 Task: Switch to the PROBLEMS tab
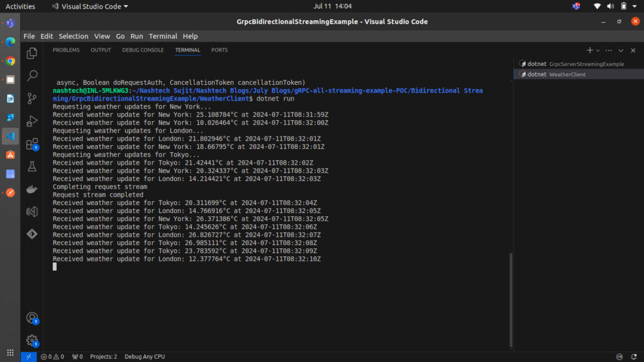tap(66, 50)
